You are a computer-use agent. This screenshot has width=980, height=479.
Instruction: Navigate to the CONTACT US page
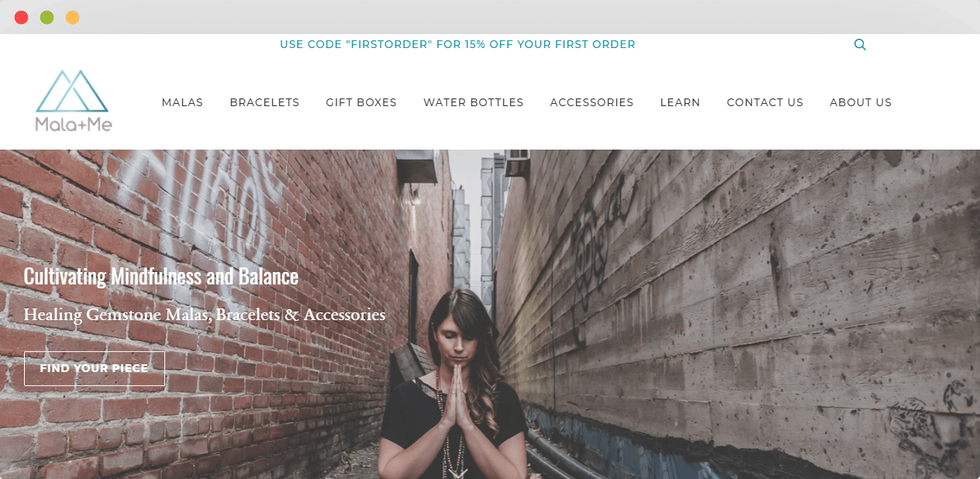(765, 102)
